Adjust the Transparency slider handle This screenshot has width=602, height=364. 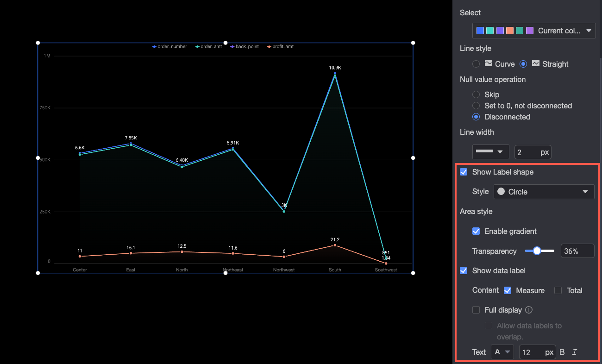[537, 251]
